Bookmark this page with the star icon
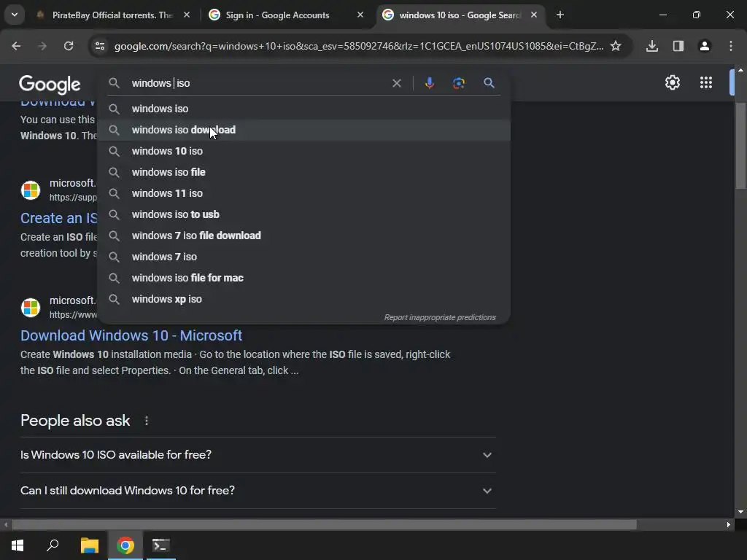 616,46
